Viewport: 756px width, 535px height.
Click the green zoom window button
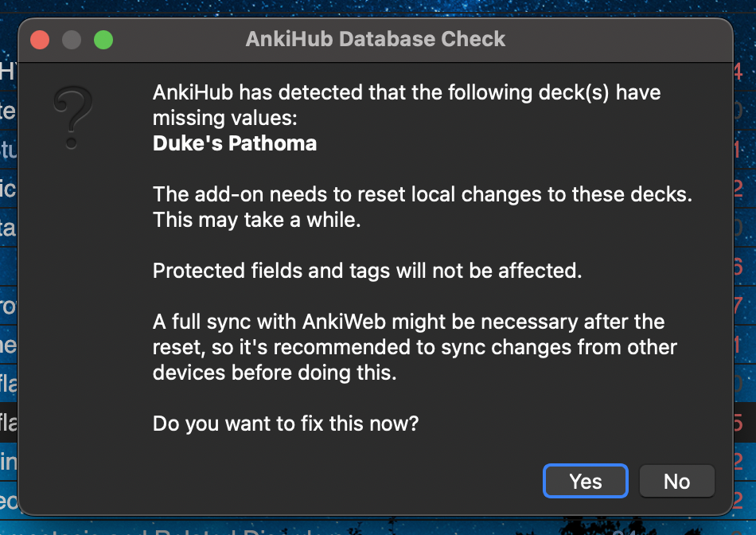(x=103, y=39)
